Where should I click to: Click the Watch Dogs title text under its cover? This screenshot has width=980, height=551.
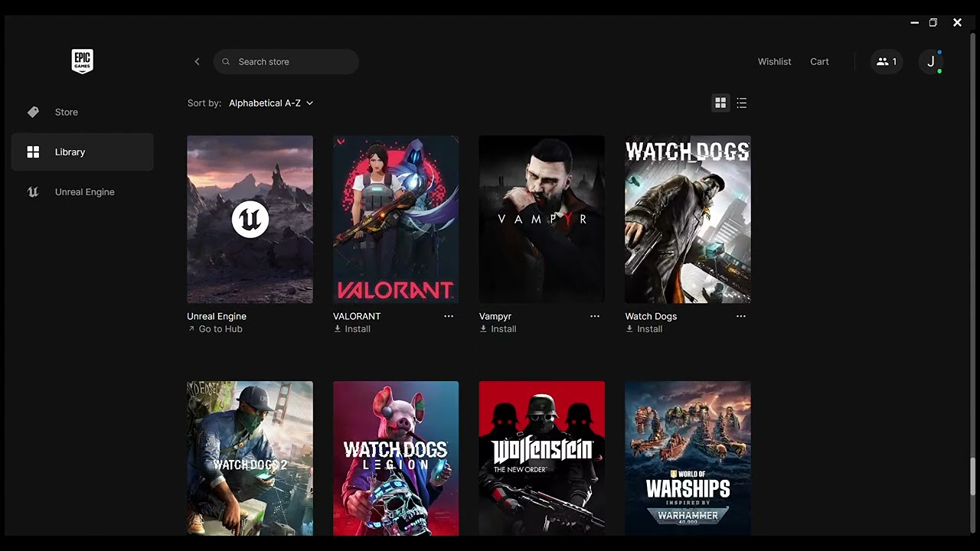click(x=651, y=316)
